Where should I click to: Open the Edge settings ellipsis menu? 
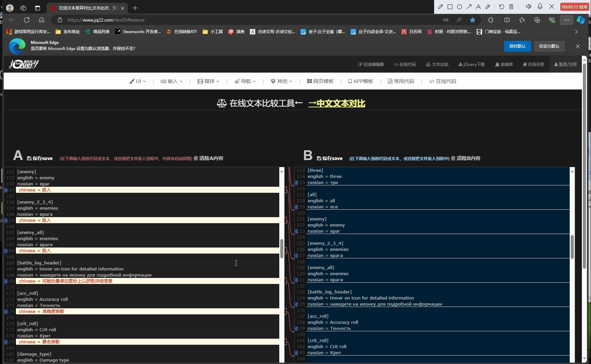tap(567, 20)
